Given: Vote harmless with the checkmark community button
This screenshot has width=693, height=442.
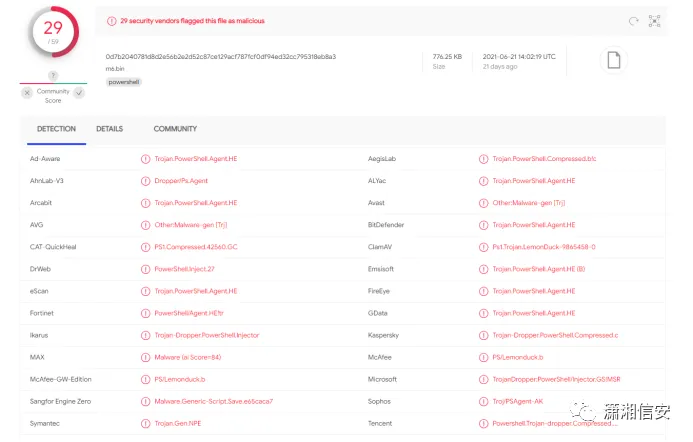Looking at the screenshot, I should point(78,92).
